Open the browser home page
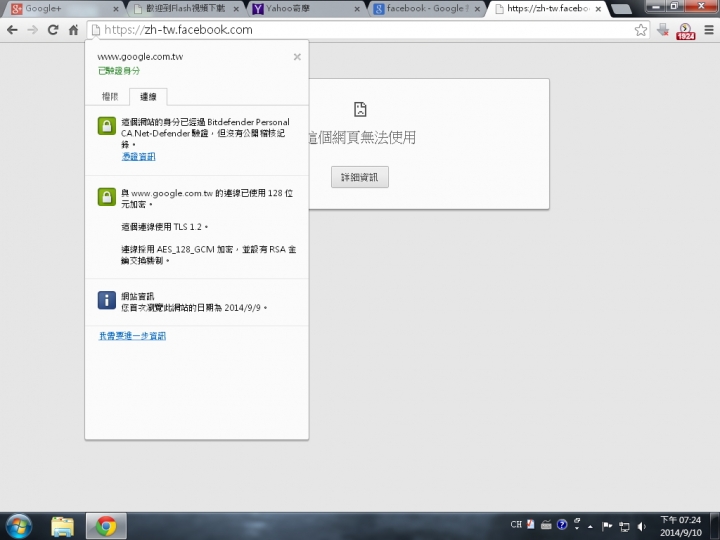This screenshot has width=720, height=540. click(x=73, y=30)
